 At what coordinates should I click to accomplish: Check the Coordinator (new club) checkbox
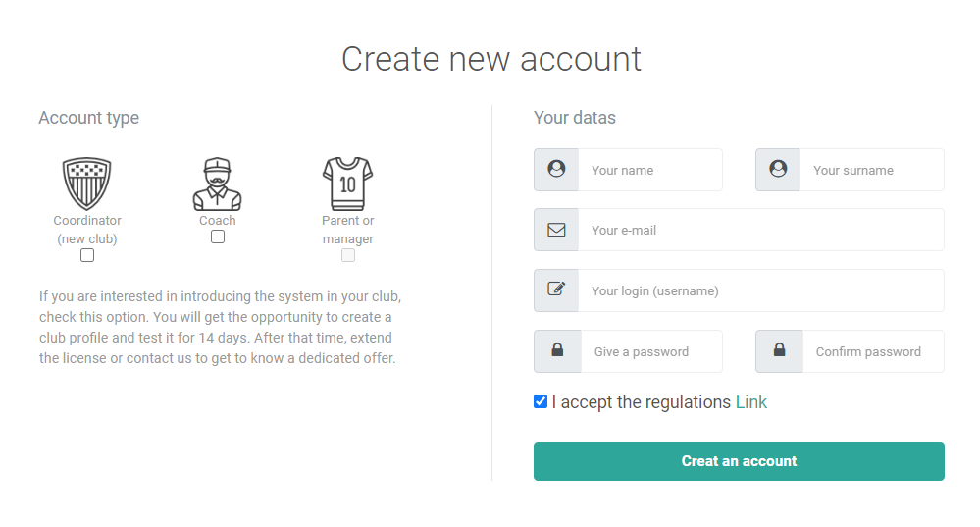(x=87, y=255)
